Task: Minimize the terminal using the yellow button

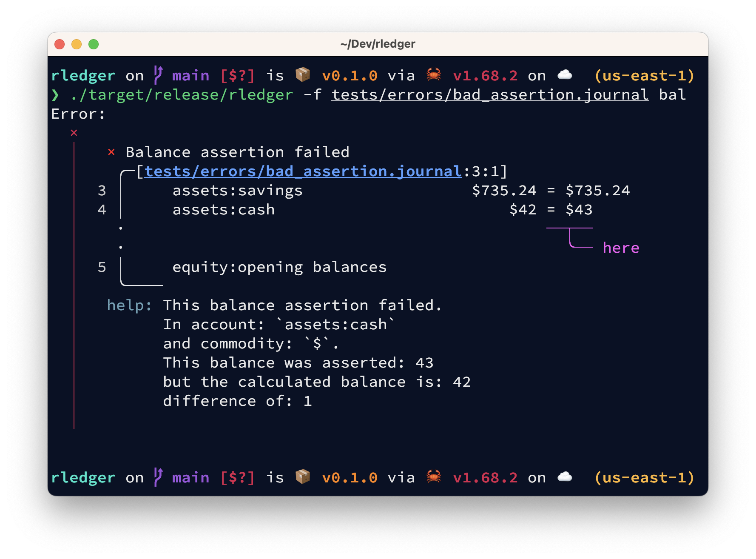Action: (x=77, y=44)
